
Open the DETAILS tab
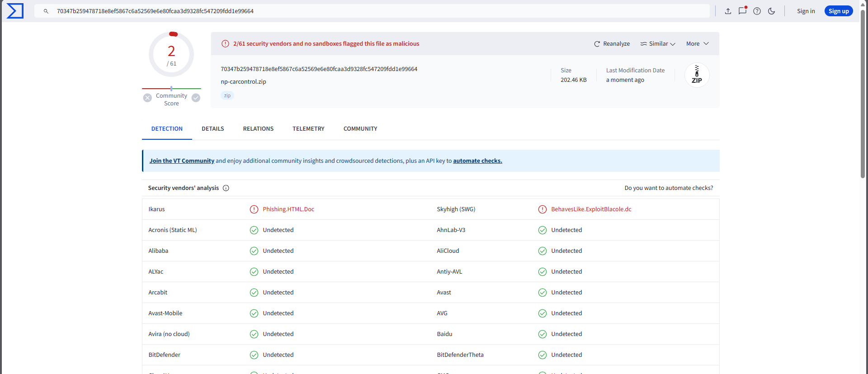(x=213, y=129)
